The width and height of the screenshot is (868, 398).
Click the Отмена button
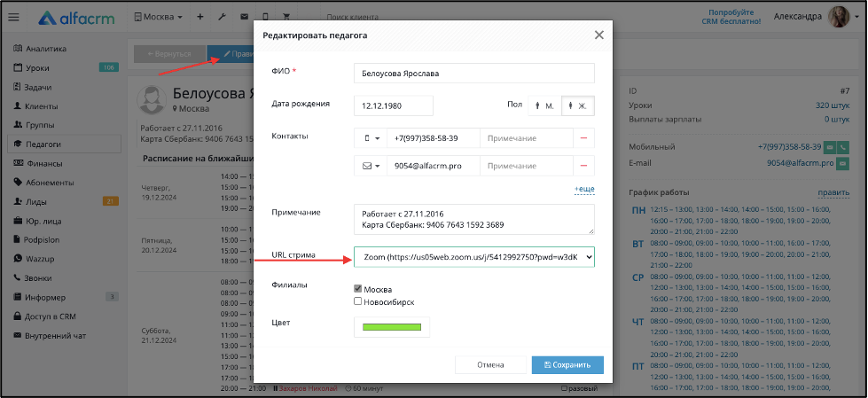pyautogui.click(x=490, y=365)
